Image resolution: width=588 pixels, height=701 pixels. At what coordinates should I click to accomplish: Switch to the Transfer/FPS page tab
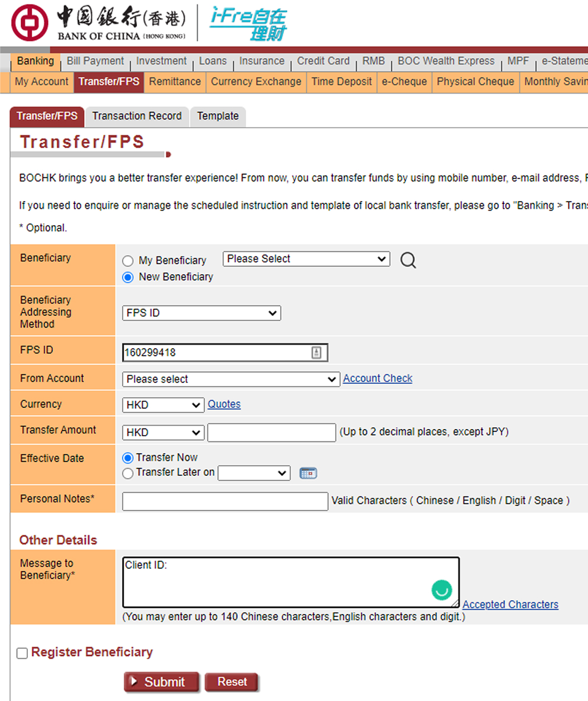(47, 116)
